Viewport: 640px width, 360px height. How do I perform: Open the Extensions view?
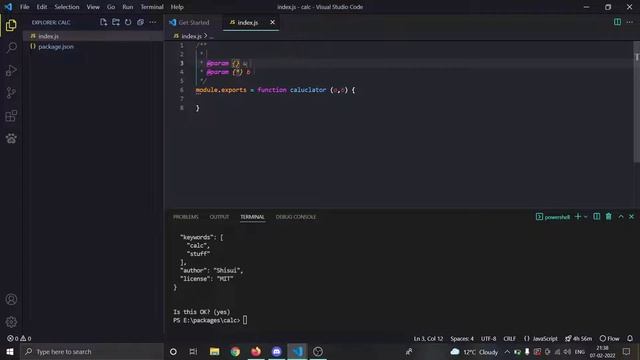pyautogui.click(x=11, y=116)
